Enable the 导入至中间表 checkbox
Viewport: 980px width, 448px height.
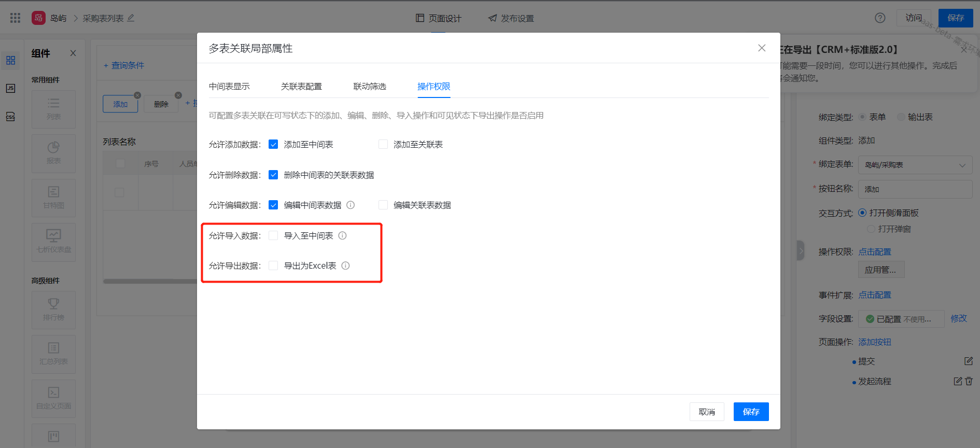273,235
